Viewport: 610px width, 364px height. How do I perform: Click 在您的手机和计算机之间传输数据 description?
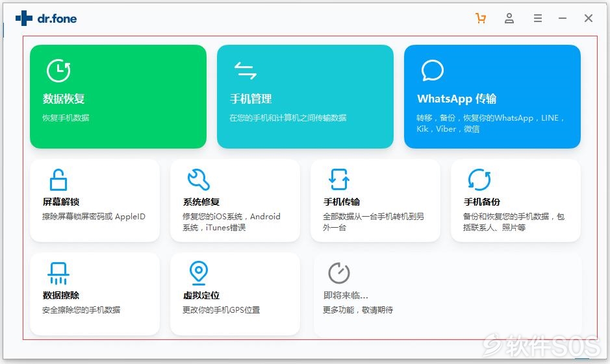pos(288,117)
